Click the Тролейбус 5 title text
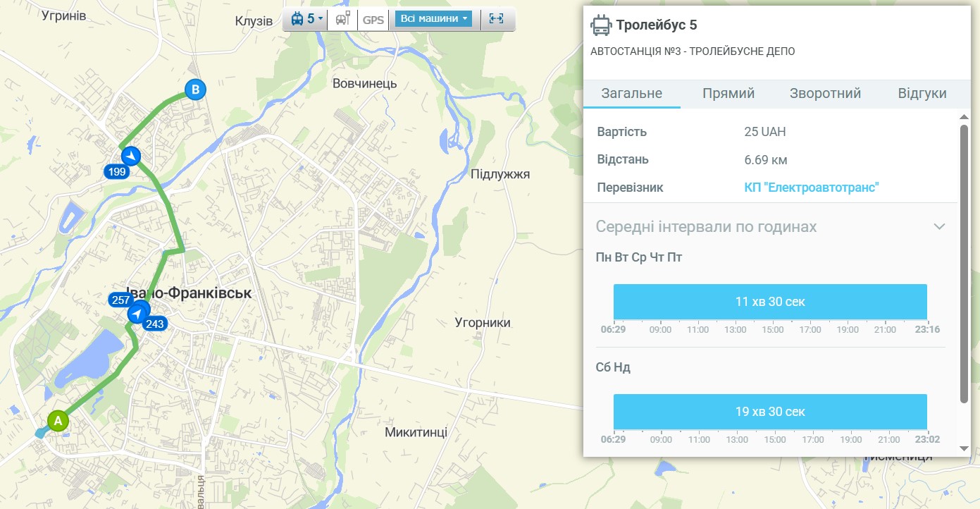The image size is (980, 509). pyautogui.click(x=657, y=26)
